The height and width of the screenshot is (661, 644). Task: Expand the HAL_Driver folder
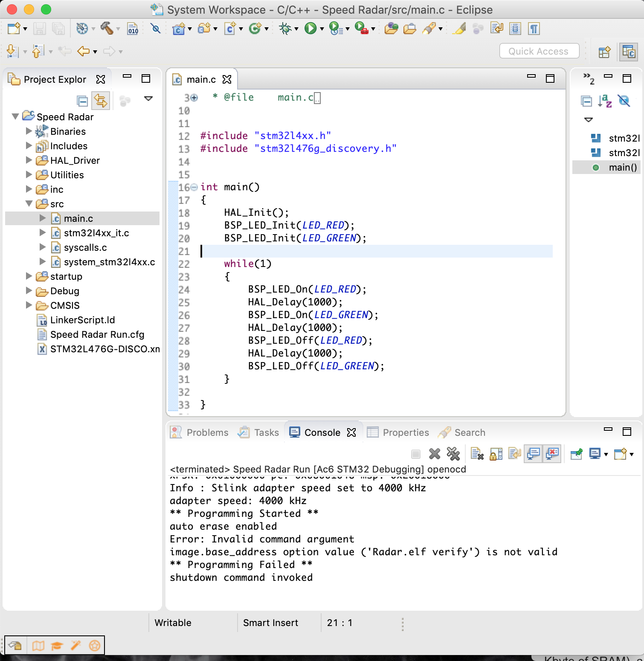tap(29, 160)
